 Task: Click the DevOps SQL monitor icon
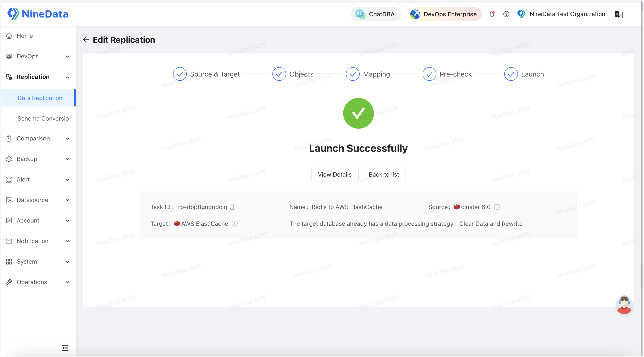click(x=9, y=56)
